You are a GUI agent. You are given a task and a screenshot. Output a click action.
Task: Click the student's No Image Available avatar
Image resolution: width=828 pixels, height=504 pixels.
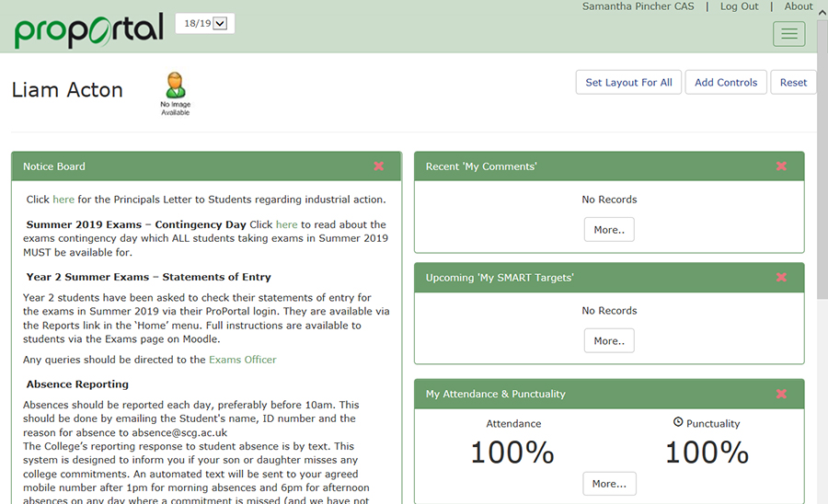[175, 92]
